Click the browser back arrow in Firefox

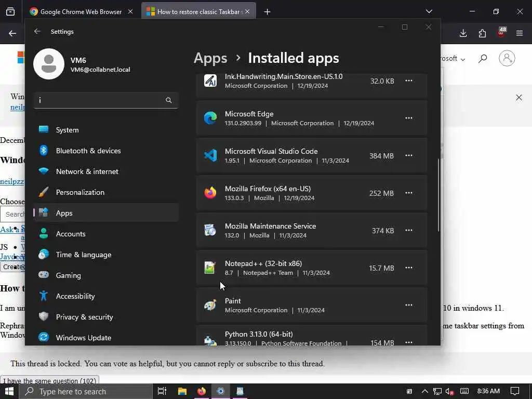12,33
